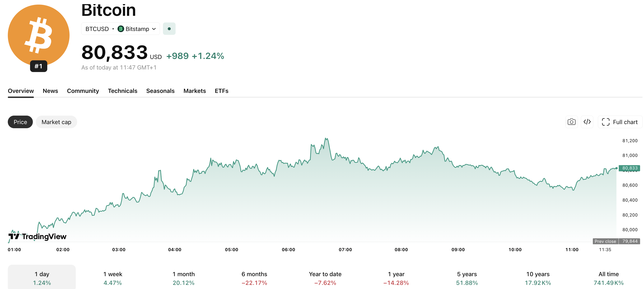Click the 08:00 time axis label
The height and width of the screenshot is (289, 644).
401,250
